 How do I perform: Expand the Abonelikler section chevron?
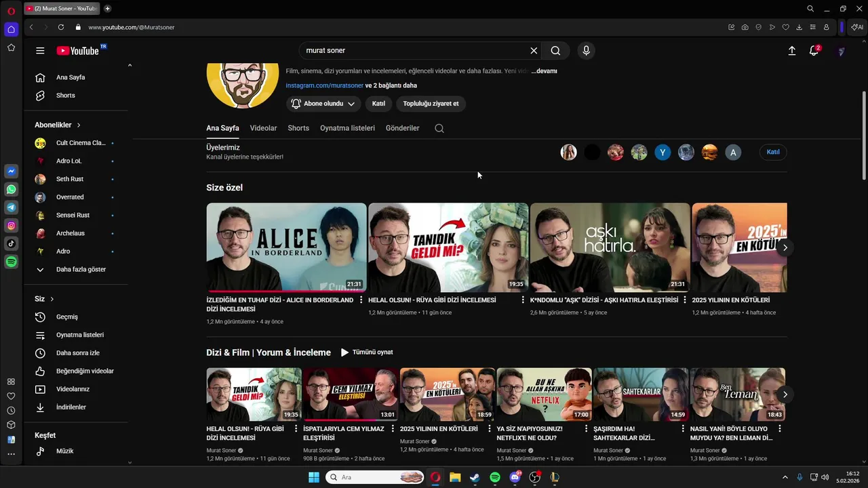click(79, 125)
